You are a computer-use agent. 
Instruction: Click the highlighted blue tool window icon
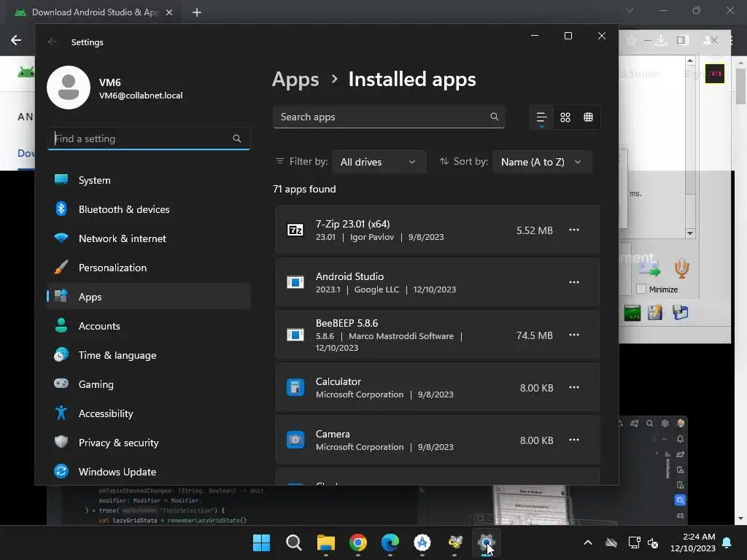[x=680, y=500]
